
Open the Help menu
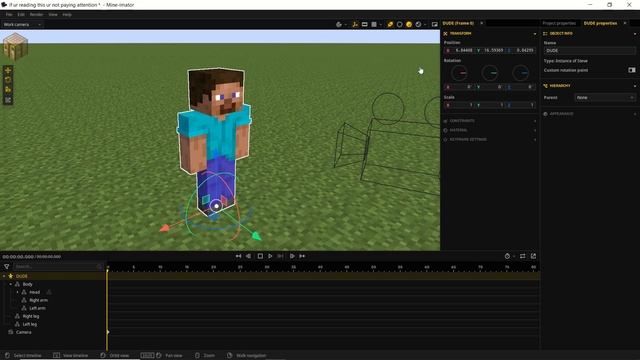pyautogui.click(x=67, y=14)
